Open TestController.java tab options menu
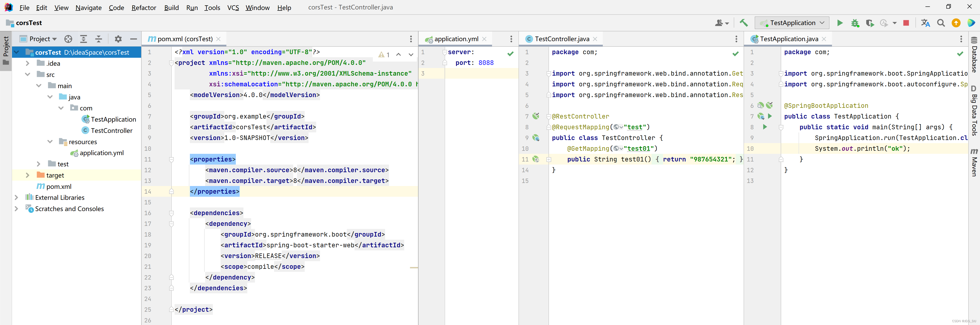This screenshot has width=980, height=325. point(736,39)
